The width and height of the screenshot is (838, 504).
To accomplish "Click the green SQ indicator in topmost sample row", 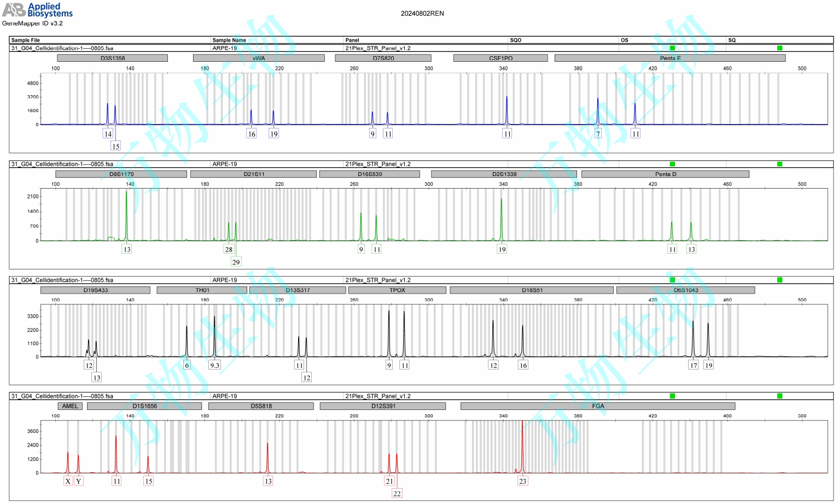I will pos(779,48).
